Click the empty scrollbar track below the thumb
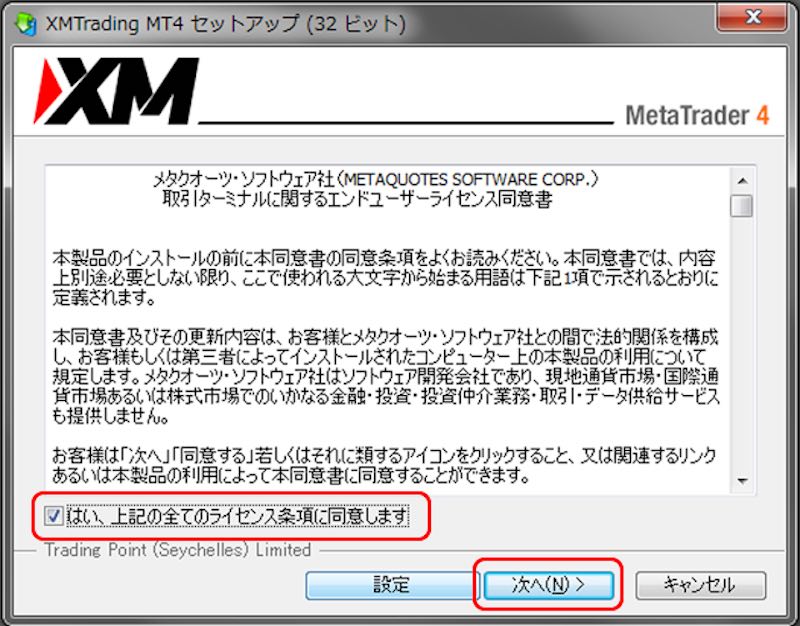The width and height of the screenshot is (800, 626). [x=742, y=344]
